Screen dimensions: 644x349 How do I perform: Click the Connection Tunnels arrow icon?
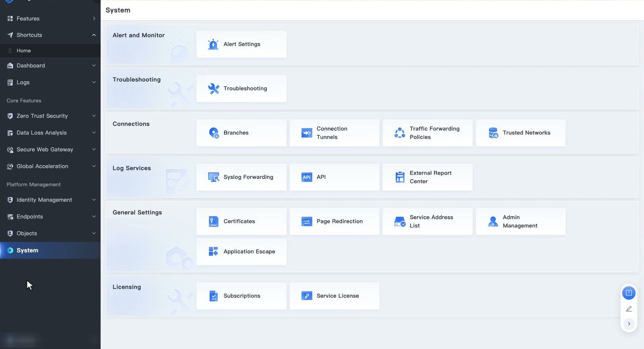[307, 133]
